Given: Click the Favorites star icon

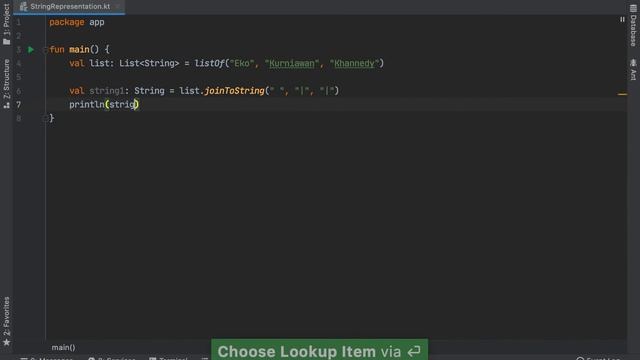Looking at the screenshot, I should [x=6, y=342].
